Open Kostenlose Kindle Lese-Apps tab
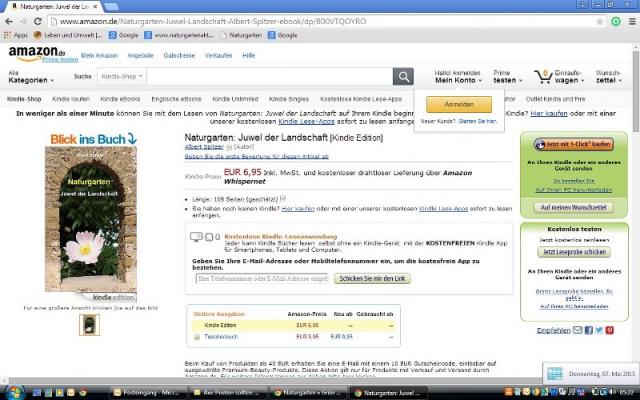This screenshot has width=640, height=400. tap(361, 99)
